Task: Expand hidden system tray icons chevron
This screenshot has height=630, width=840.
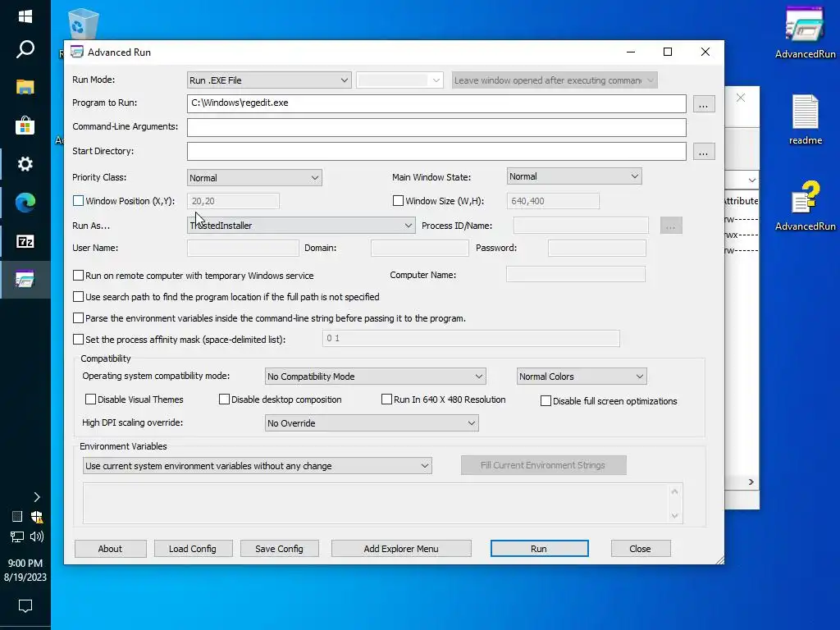Action: [x=36, y=497]
